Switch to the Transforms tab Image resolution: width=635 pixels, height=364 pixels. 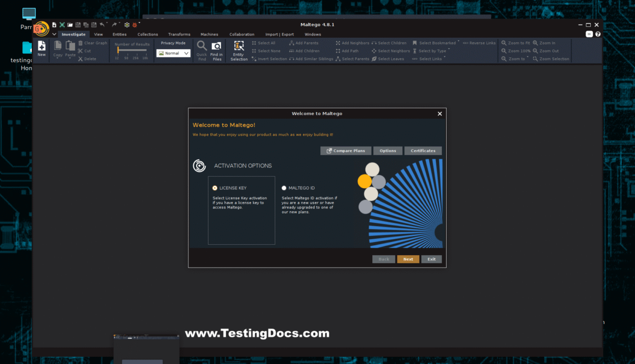(179, 34)
